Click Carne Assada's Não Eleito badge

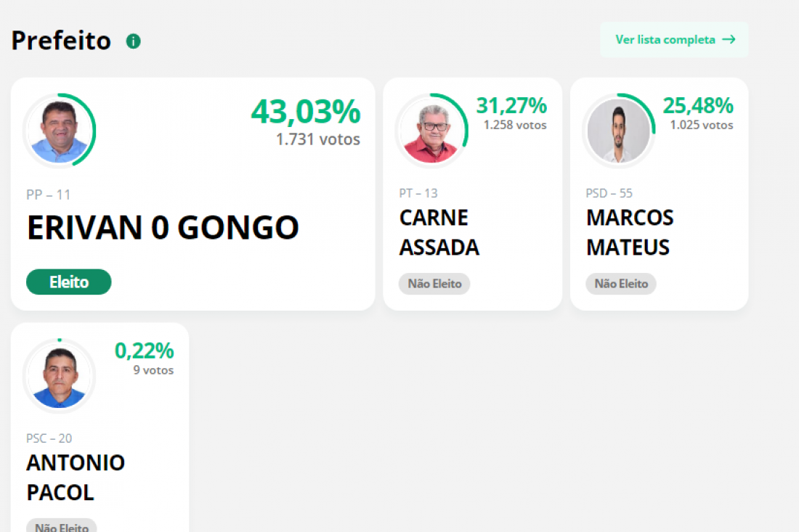tap(434, 284)
